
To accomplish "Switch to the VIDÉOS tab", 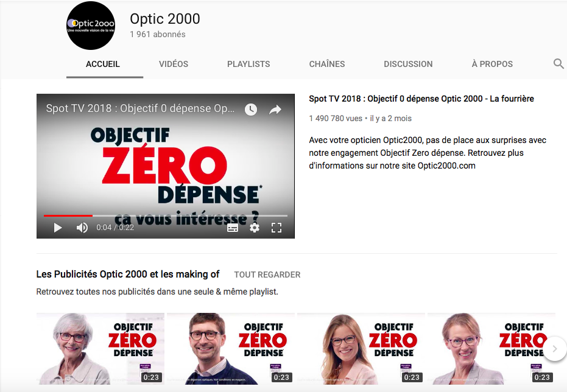I will point(174,64).
